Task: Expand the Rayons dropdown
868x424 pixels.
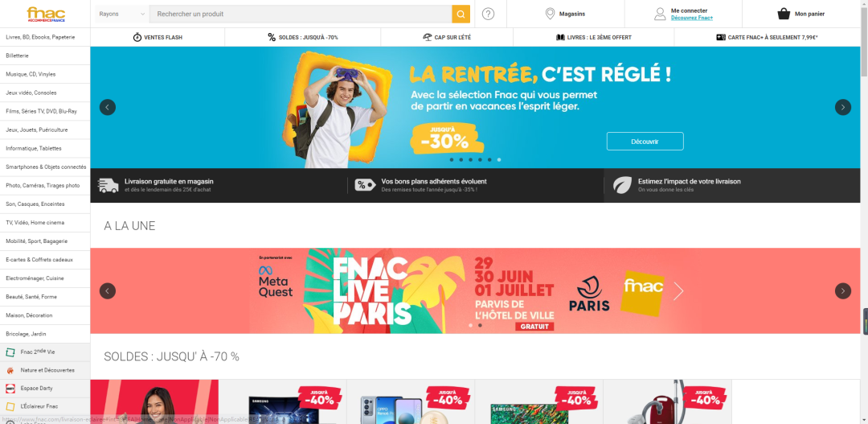Action: point(122,14)
